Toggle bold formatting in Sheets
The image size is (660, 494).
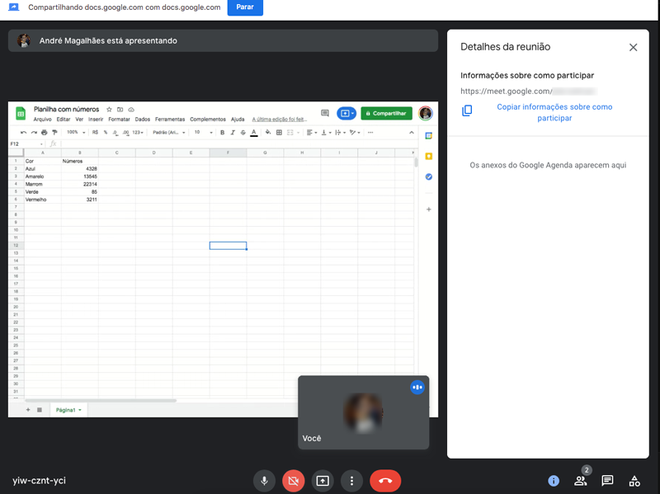[222, 133]
